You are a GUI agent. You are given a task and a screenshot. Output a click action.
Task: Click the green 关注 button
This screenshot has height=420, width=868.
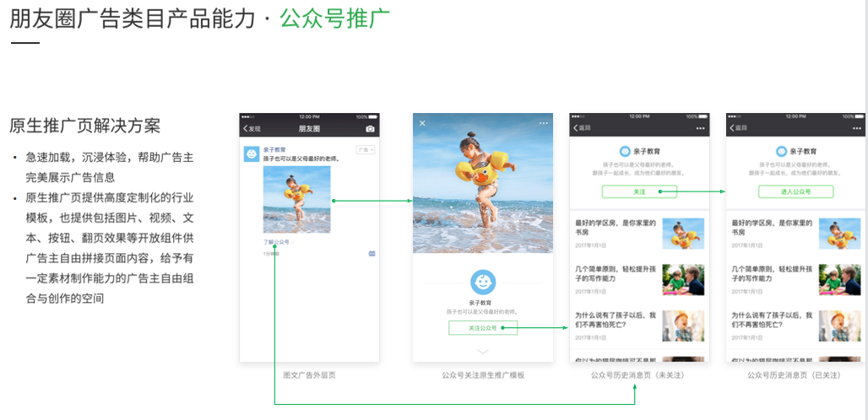coord(639,191)
